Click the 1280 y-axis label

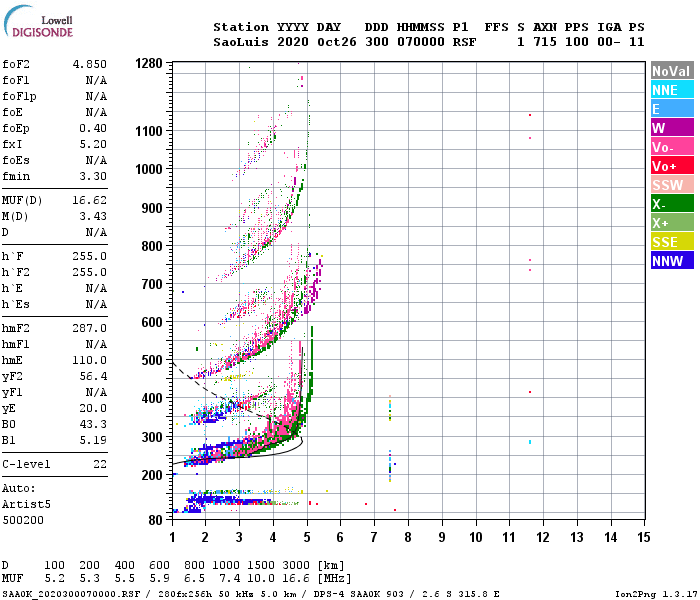point(149,63)
